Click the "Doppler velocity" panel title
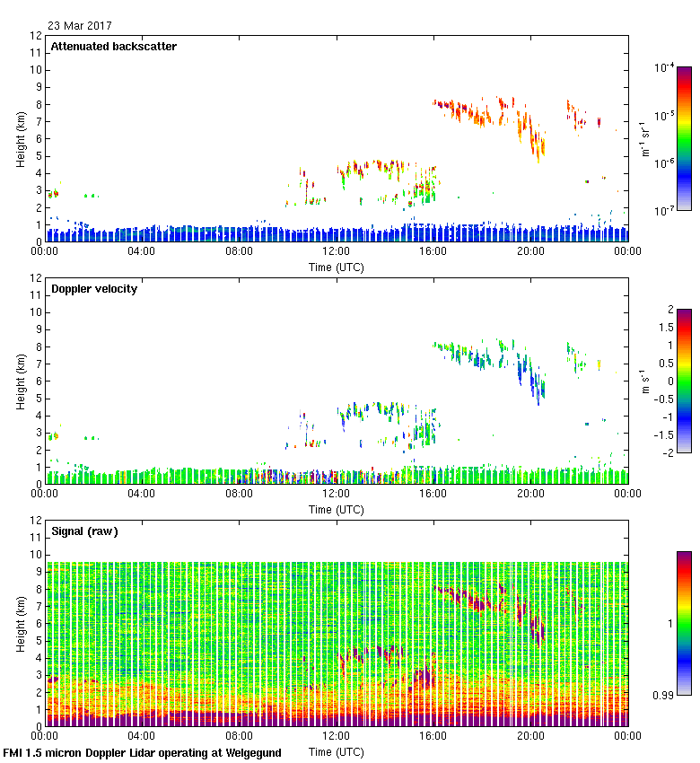700x763 pixels. tap(93, 289)
